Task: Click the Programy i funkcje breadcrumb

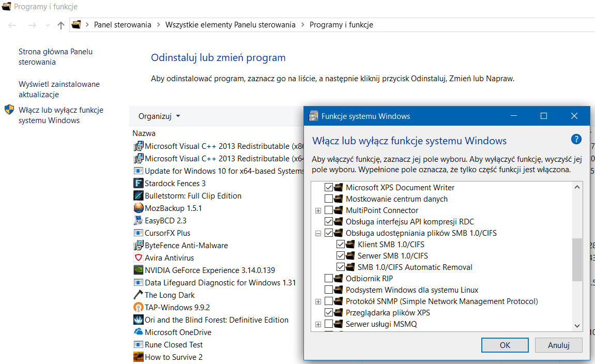Action: tap(341, 25)
